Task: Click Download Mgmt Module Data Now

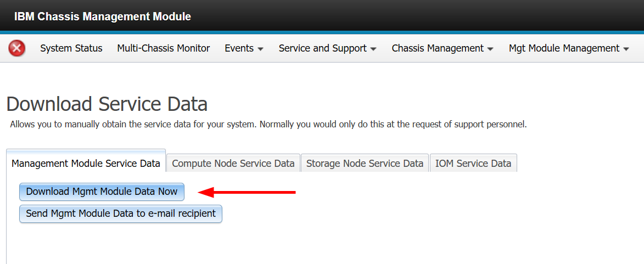Action: click(x=102, y=192)
